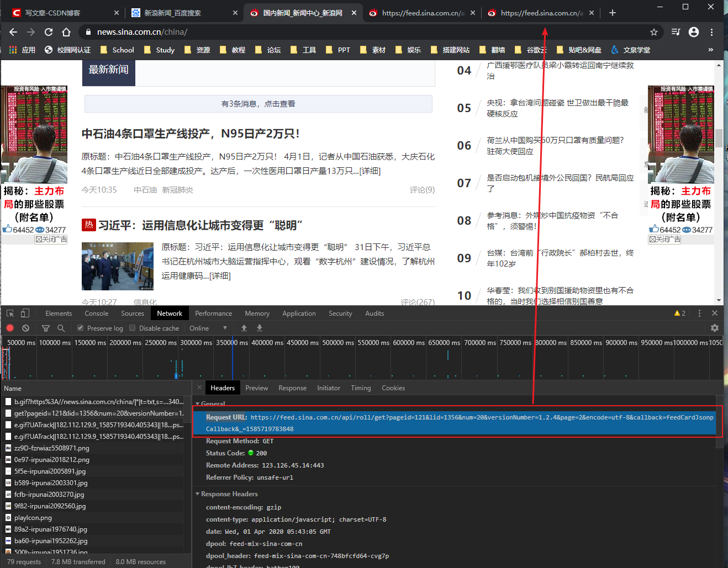Open headline 中石油4条口罩生产线投产
This screenshot has height=568, width=728.
click(x=191, y=134)
